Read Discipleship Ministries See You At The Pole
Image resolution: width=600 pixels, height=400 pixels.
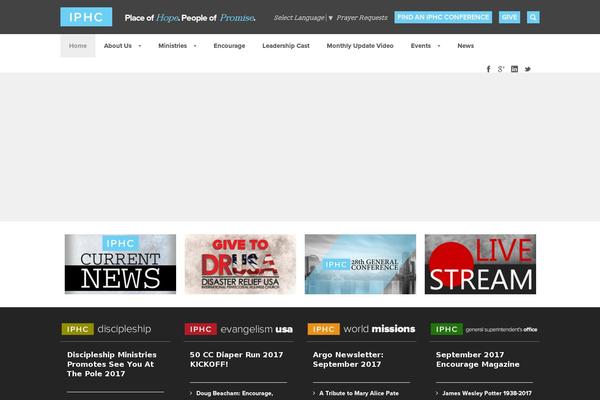(x=112, y=364)
